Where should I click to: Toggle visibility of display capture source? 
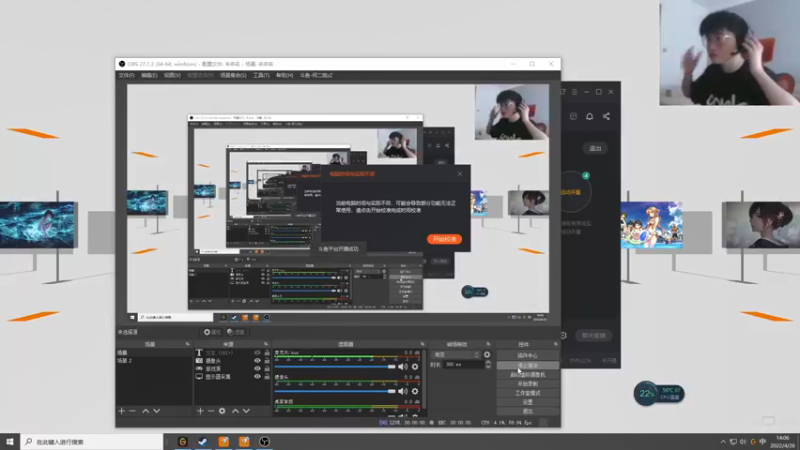(257, 377)
